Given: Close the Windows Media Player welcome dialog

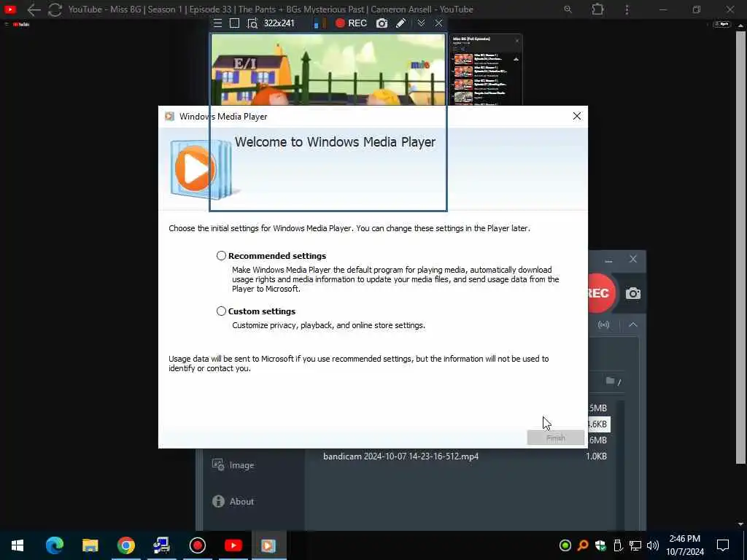Looking at the screenshot, I should [x=576, y=116].
